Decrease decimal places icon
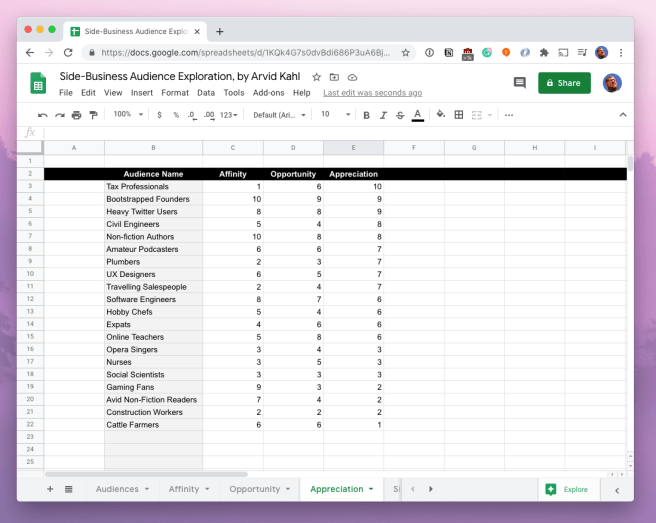This screenshot has height=523, width=656. coord(192,115)
